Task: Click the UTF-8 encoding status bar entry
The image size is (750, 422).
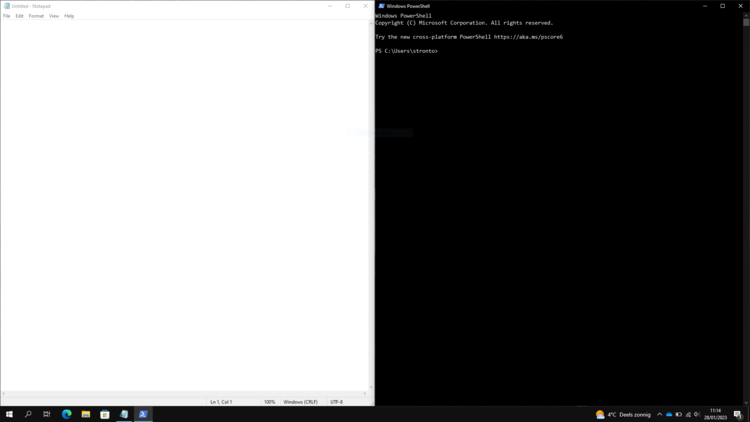Action: click(x=336, y=402)
